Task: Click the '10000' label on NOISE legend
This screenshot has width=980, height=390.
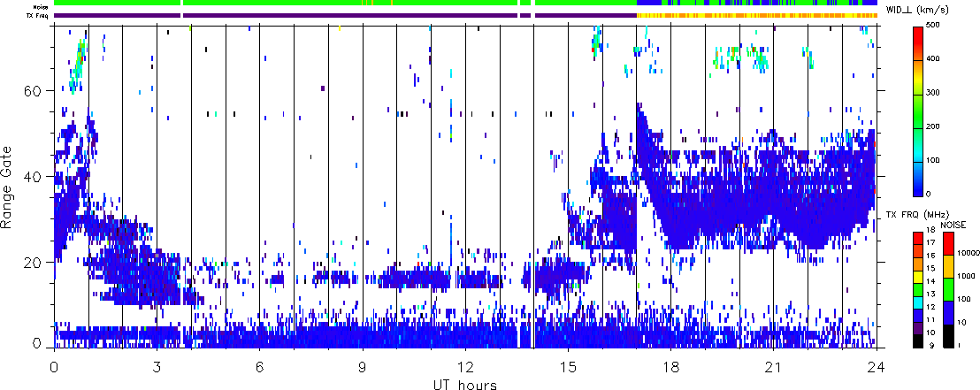Action: point(969,254)
